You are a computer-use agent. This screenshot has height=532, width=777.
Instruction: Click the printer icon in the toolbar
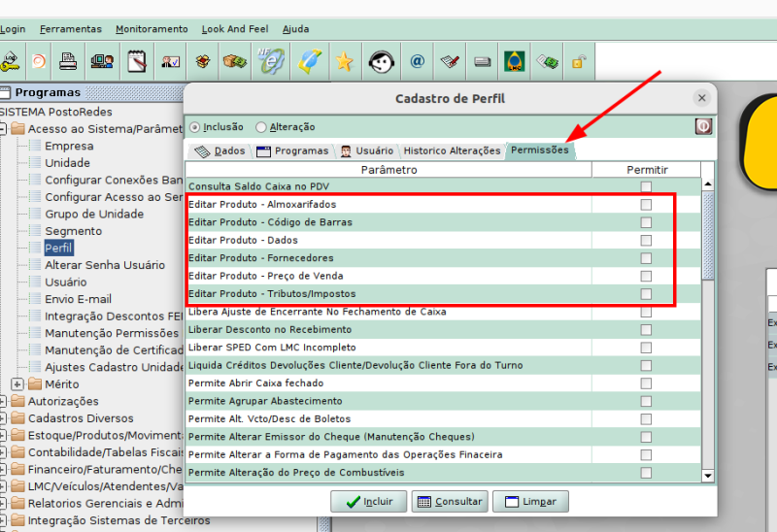click(69, 62)
